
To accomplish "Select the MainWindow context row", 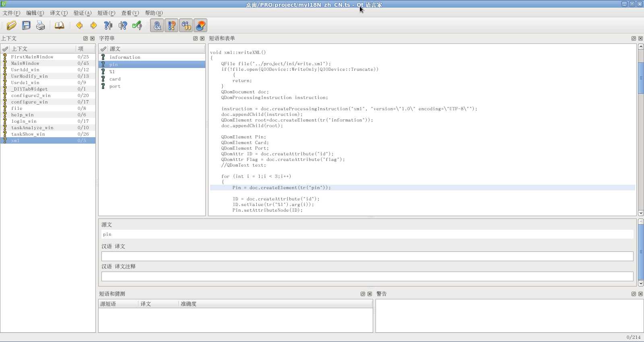I will [48, 63].
